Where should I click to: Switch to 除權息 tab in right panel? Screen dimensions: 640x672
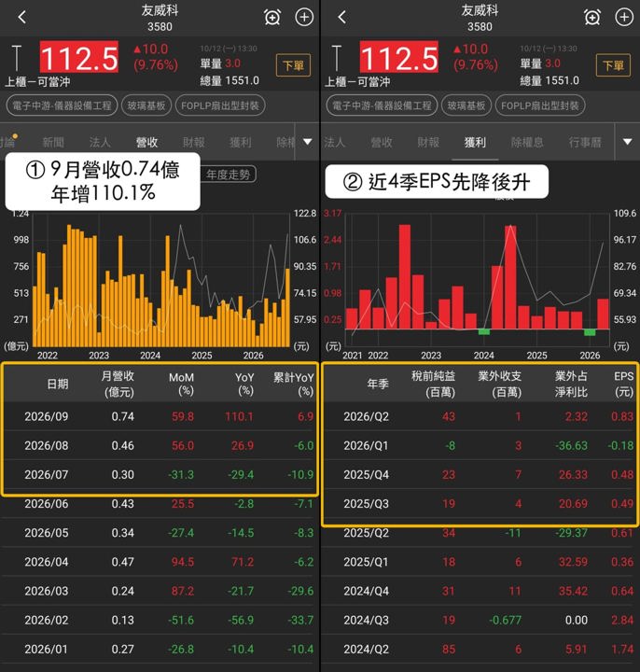tap(527, 142)
